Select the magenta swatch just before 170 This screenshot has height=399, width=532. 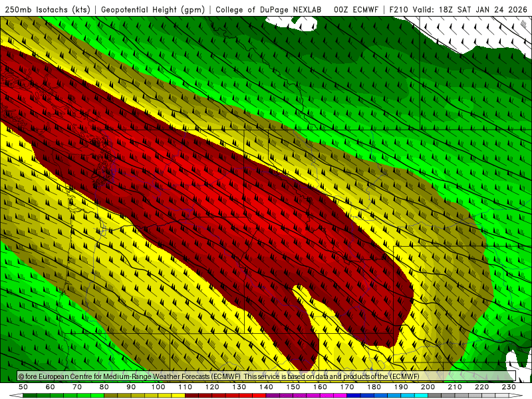(340, 396)
